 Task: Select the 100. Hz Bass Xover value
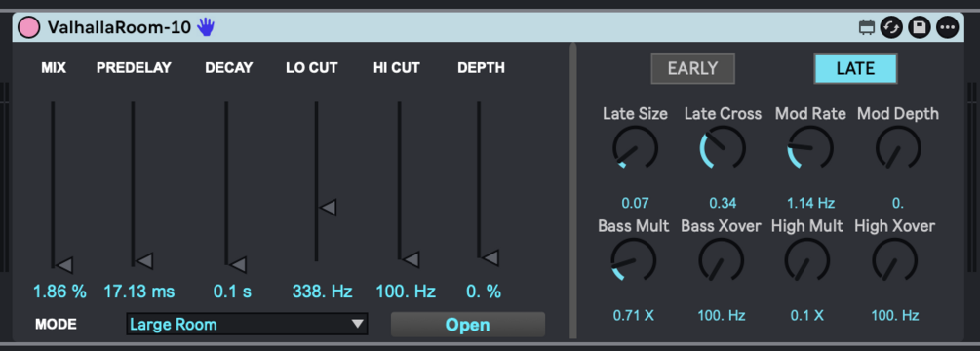tap(722, 315)
